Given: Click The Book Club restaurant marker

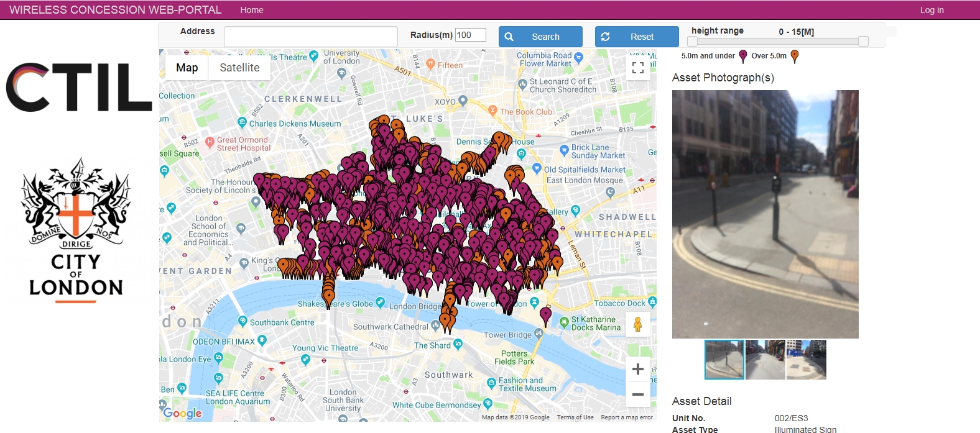Looking at the screenshot, I should [x=492, y=111].
